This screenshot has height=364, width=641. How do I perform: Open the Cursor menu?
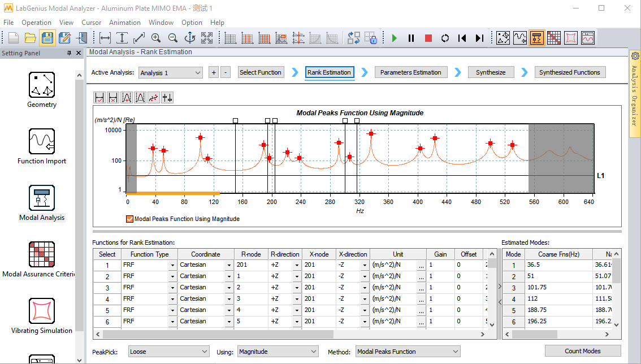tap(91, 23)
